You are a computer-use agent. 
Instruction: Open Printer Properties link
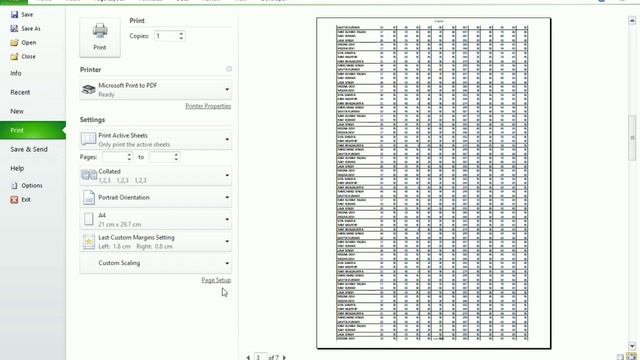pos(208,106)
